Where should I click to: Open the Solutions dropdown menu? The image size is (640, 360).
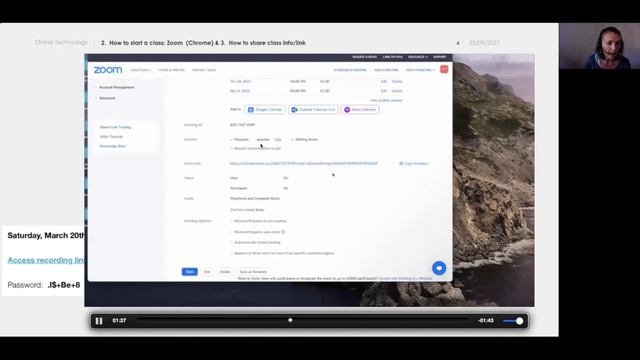141,70
